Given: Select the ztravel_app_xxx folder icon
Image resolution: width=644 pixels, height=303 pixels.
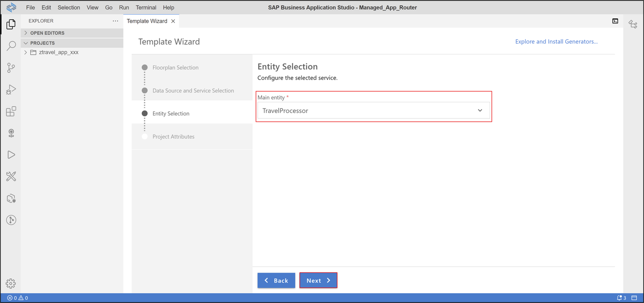Looking at the screenshot, I should coord(33,52).
